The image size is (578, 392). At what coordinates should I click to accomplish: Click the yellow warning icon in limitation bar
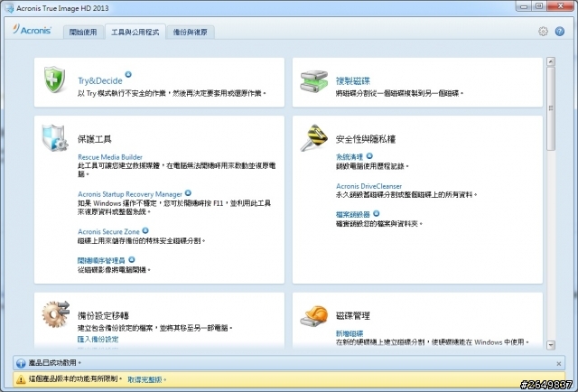pos(21,379)
